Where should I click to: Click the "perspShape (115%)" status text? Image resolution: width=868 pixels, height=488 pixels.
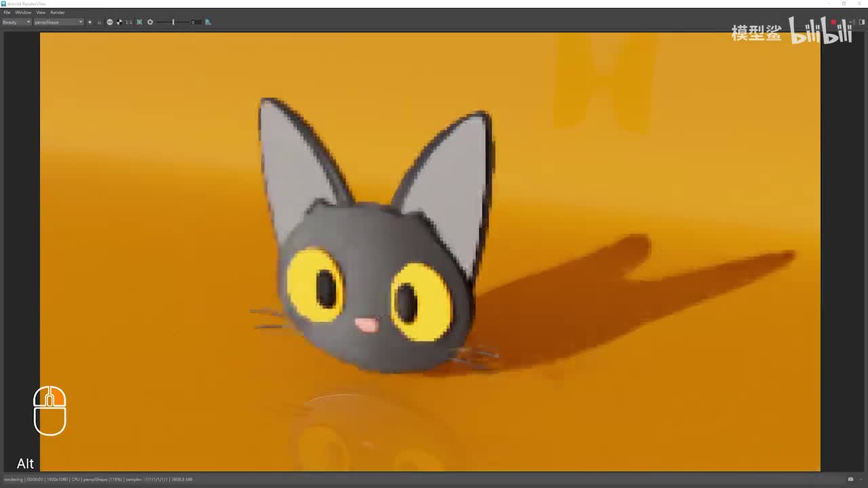click(103, 479)
